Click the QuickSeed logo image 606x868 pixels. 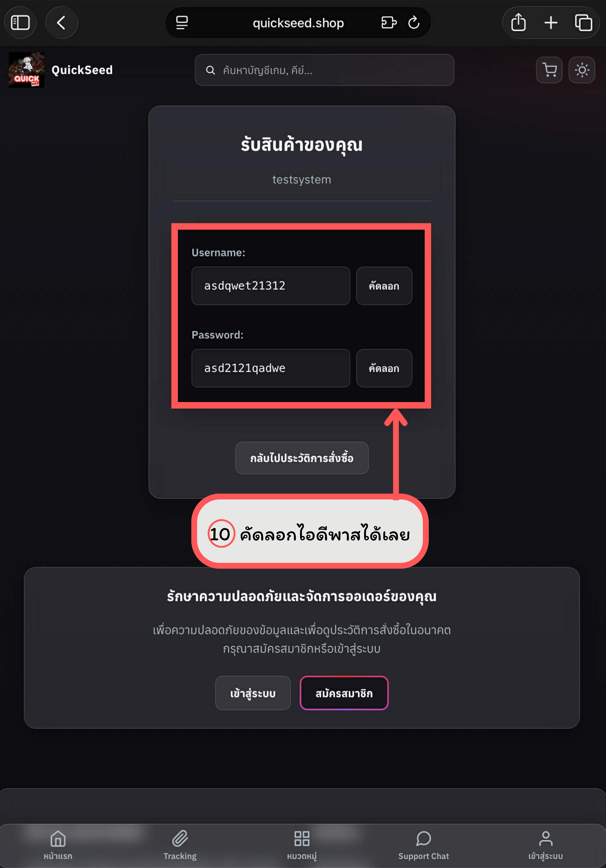[27, 70]
